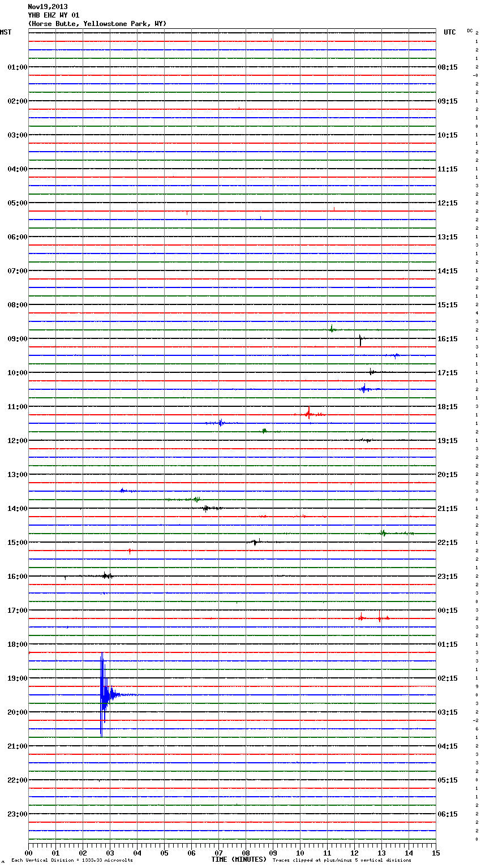Select the 08:15 UTC time marker
The image size is (481, 868).
pyautogui.click(x=448, y=67)
